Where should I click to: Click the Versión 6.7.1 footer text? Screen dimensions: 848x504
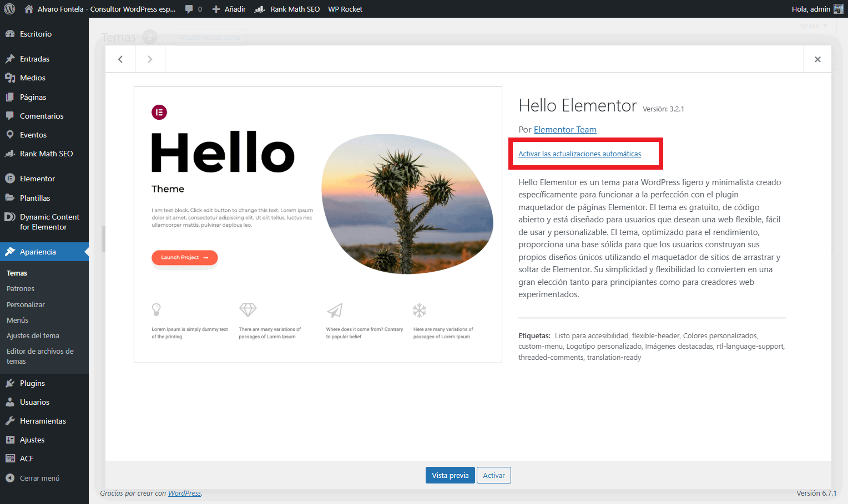point(816,493)
